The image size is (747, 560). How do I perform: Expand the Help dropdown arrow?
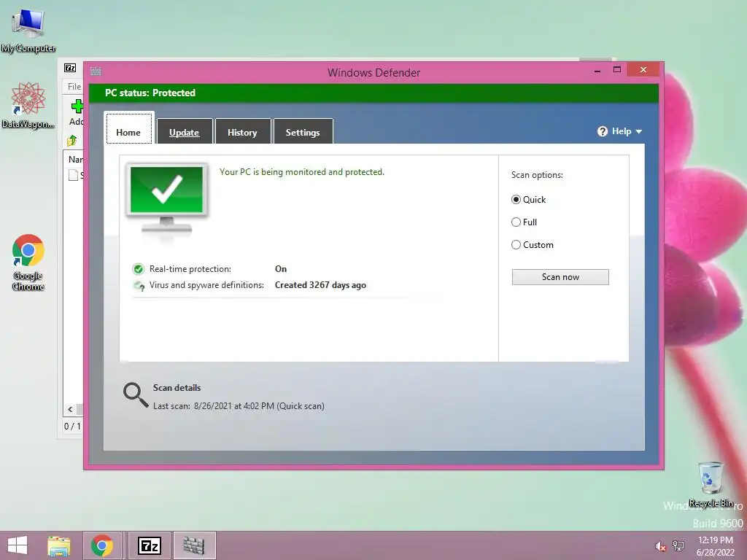pyautogui.click(x=638, y=131)
